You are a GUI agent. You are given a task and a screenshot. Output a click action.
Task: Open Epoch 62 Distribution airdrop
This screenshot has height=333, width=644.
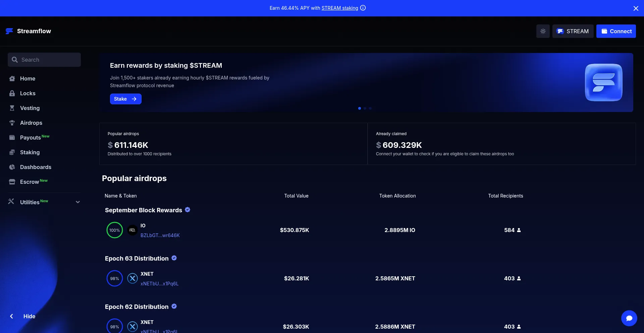pyautogui.click(x=137, y=307)
